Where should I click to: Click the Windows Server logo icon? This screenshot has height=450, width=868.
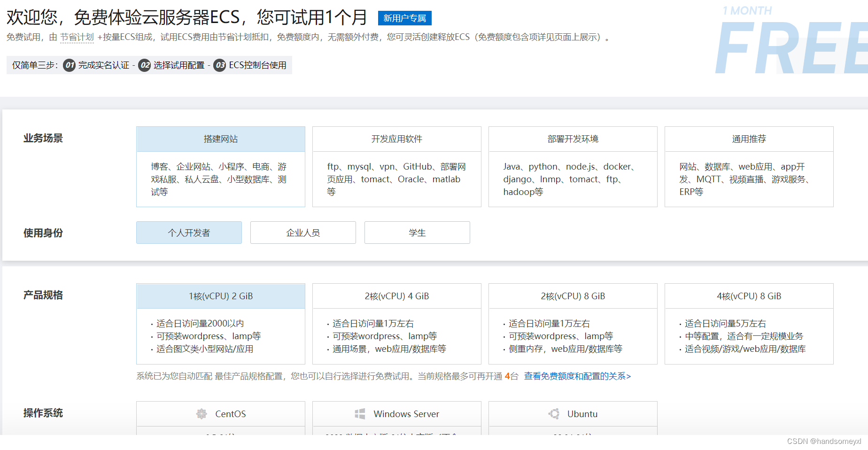pyautogui.click(x=360, y=414)
